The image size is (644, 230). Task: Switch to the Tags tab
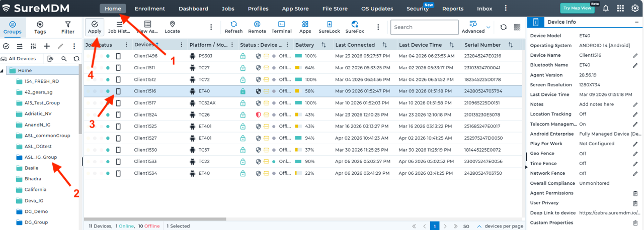point(40,28)
